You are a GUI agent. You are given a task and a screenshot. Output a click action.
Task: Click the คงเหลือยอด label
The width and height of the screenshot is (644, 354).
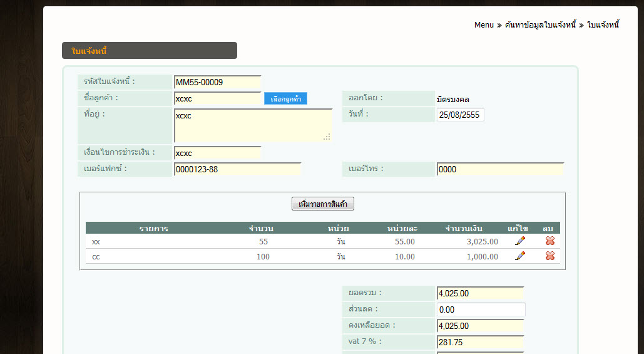click(x=372, y=325)
